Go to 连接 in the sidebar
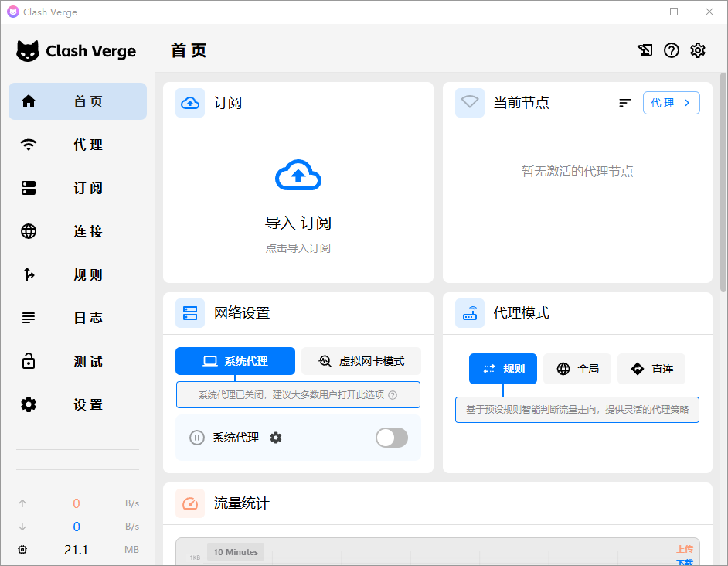 (x=77, y=231)
